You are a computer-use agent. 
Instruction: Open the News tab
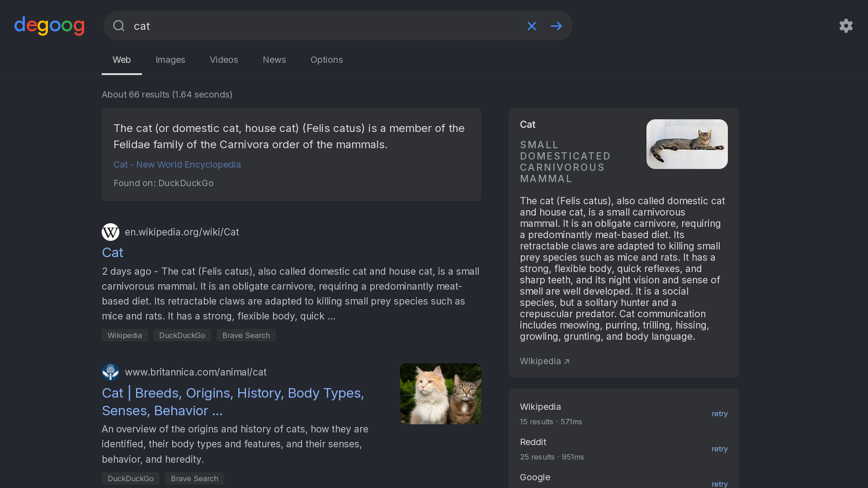[274, 60]
